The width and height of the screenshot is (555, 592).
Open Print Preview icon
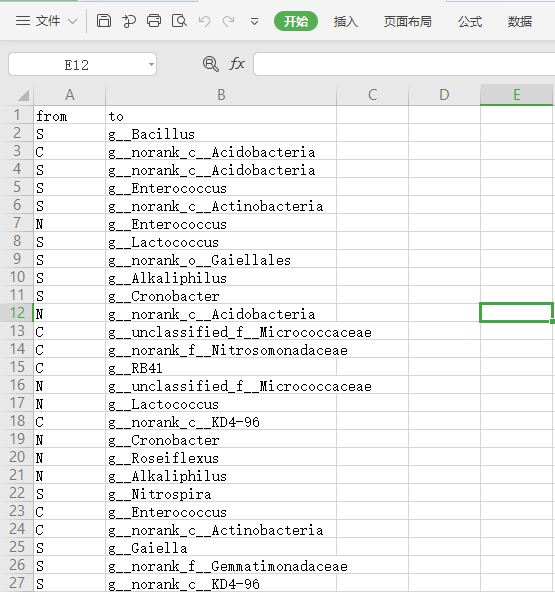[179, 21]
